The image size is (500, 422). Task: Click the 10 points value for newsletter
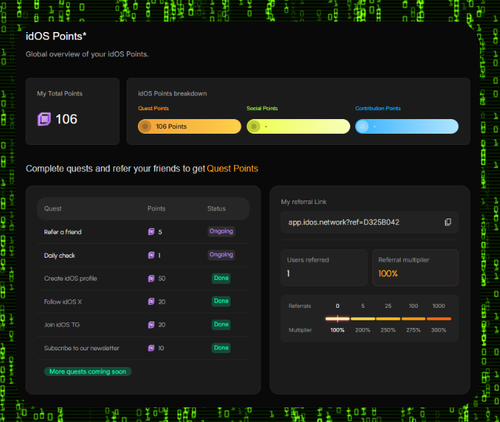point(161,348)
